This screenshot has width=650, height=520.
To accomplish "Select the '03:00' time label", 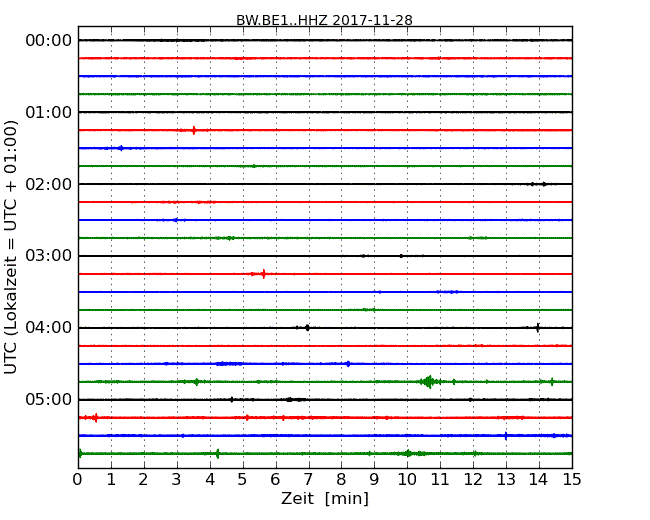I will click(x=49, y=255).
